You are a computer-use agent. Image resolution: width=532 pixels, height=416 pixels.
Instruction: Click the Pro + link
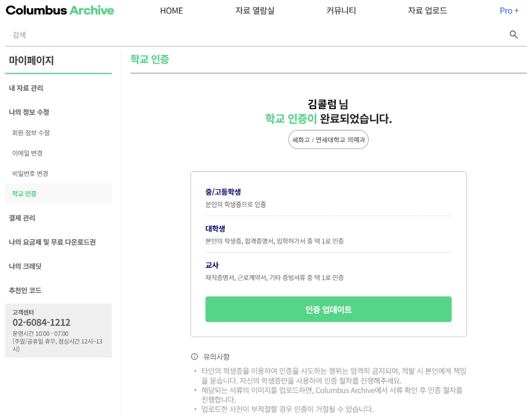(509, 10)
